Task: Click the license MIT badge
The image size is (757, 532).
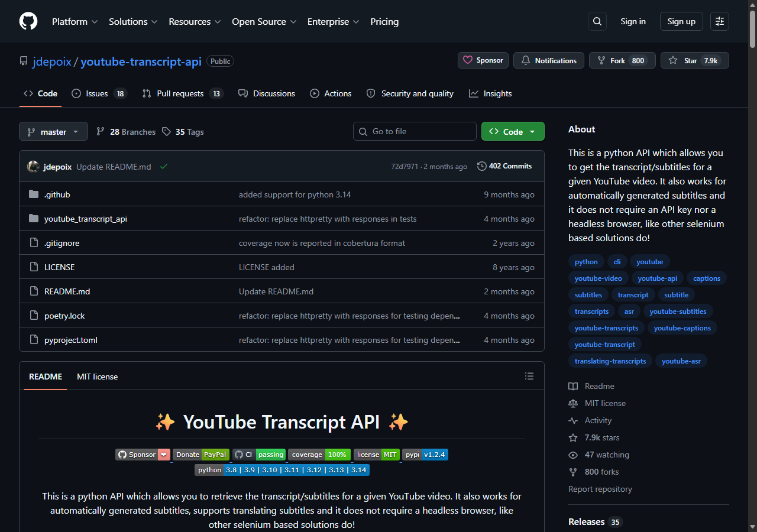Action: click(377, 455)
